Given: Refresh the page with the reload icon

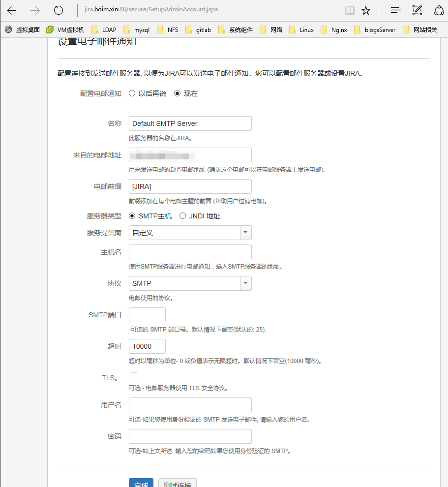Looking at the screenshot, I should pyautogui.click(x=58, y=10).
